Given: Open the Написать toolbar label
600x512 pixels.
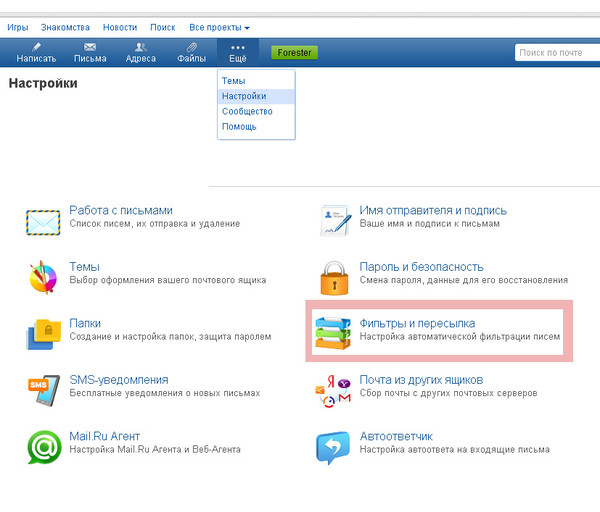Looking at the screenshot, I should click(x=36, y=59).
